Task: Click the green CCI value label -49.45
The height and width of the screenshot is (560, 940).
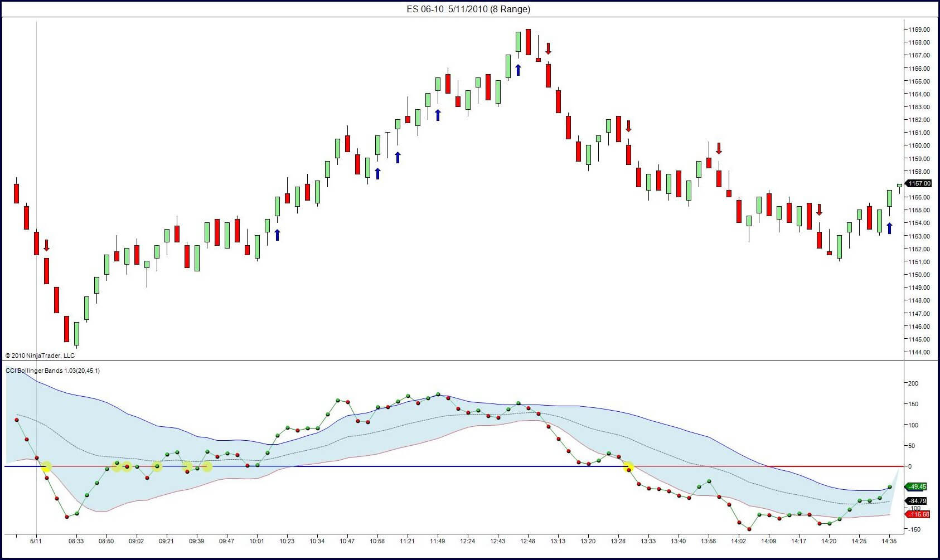Action: (917, 486)
